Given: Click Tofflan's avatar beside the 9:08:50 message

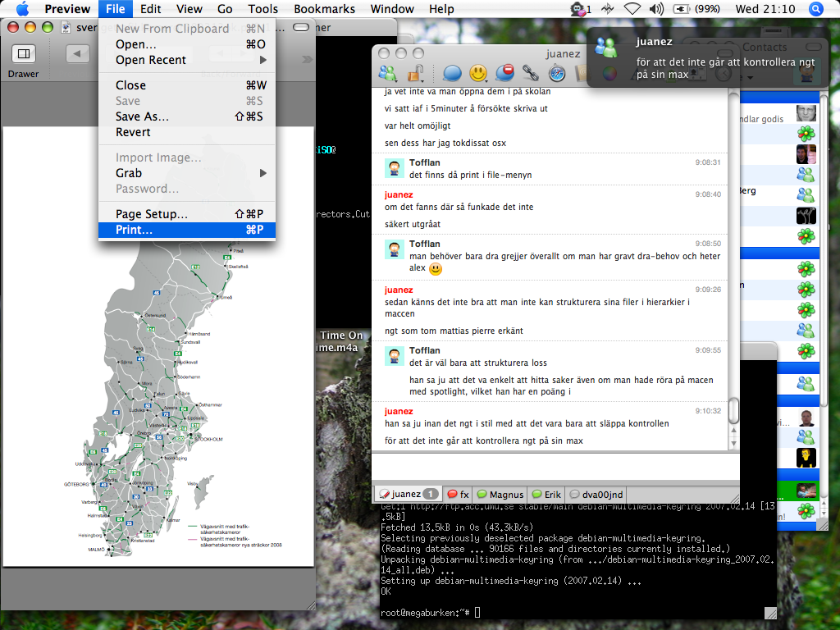Looking at the screenshot, I should coord(395,249).
